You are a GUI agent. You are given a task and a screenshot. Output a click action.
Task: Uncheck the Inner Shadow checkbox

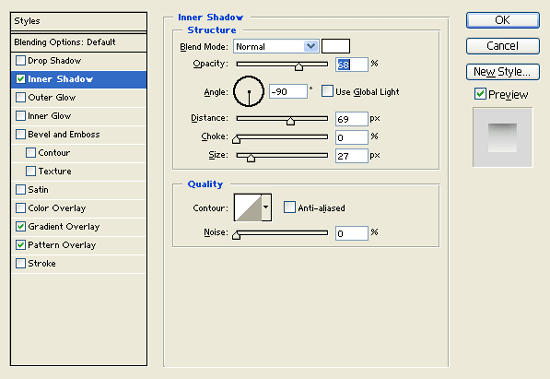click(21, 79)
